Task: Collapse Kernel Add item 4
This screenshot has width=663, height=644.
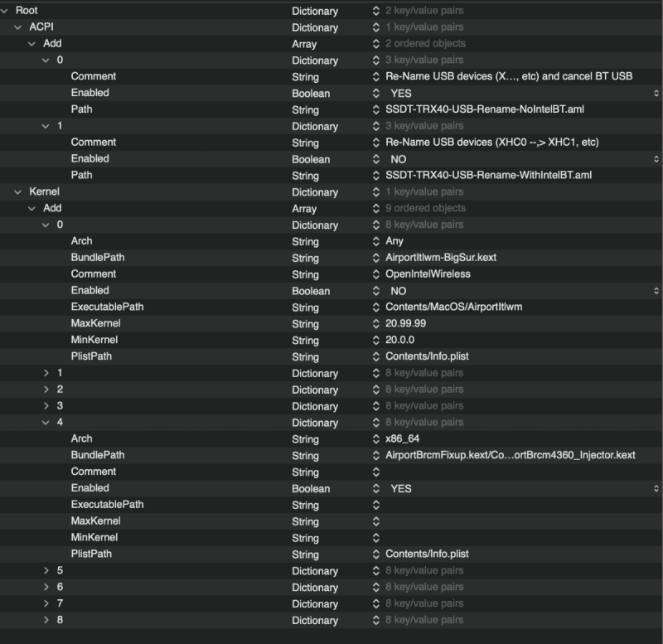Action: coord(46,422)
